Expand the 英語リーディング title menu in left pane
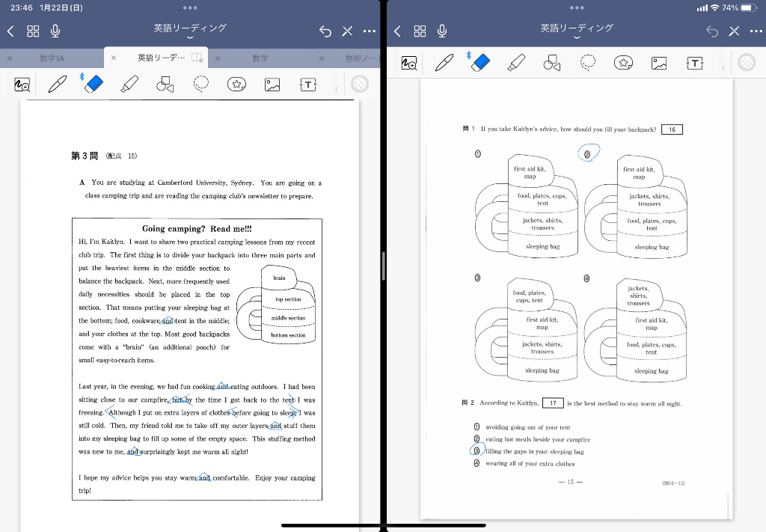766x532 pixels. click(x=190, y=31)
